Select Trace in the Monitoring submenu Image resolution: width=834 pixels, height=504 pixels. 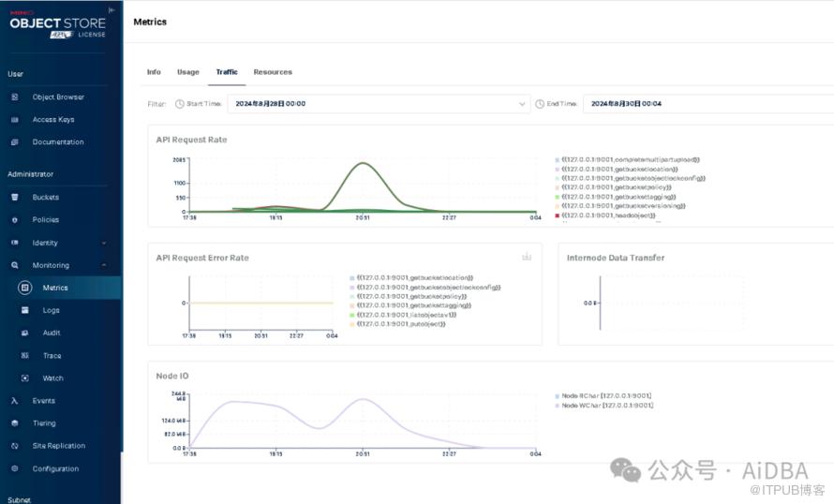(x=52, y=356)
